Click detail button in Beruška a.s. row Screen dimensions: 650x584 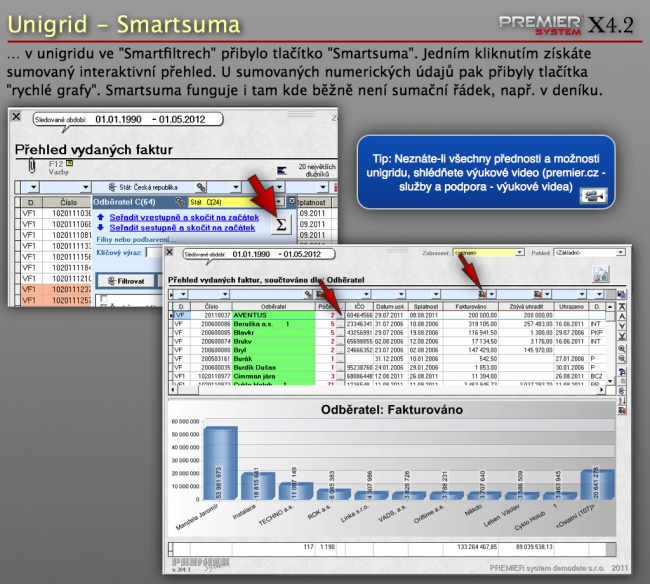pyautogui.click(x=340, y=324)
